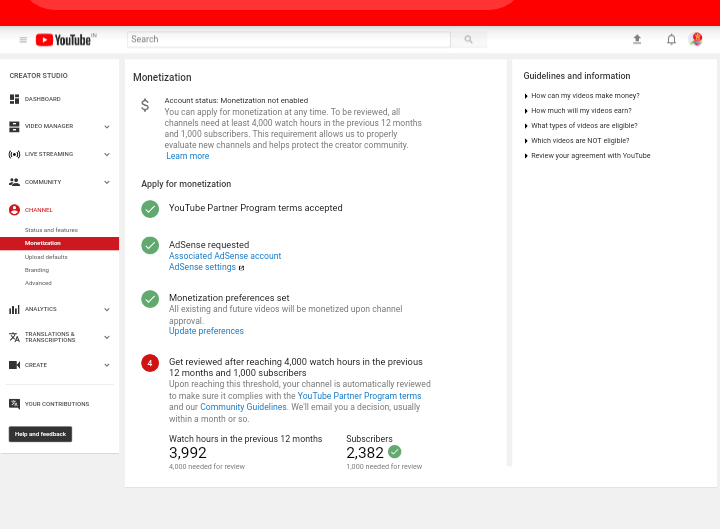Open the upload video icon
720x529 pixels.
tap(637, 39)
